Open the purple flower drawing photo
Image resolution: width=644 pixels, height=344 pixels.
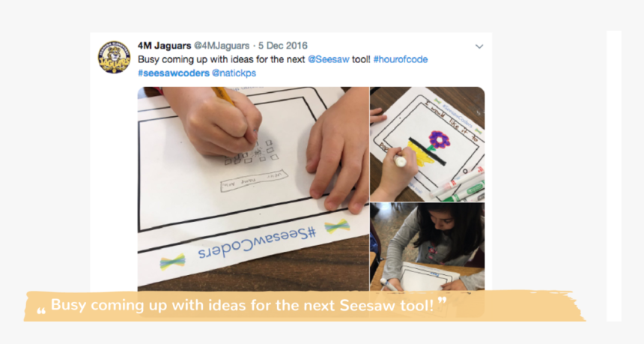tap(427, 144)
